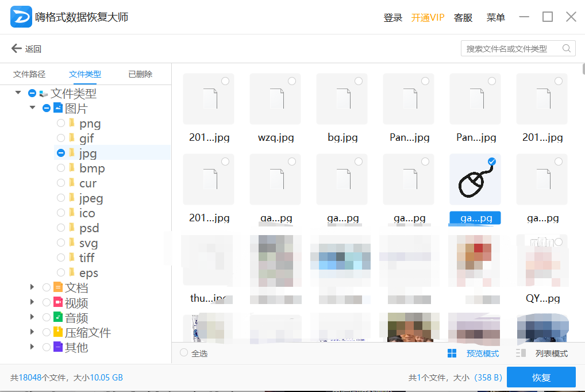Expand the documents tree node
This screenshot has height=392, width=585.
pos(33,287)
